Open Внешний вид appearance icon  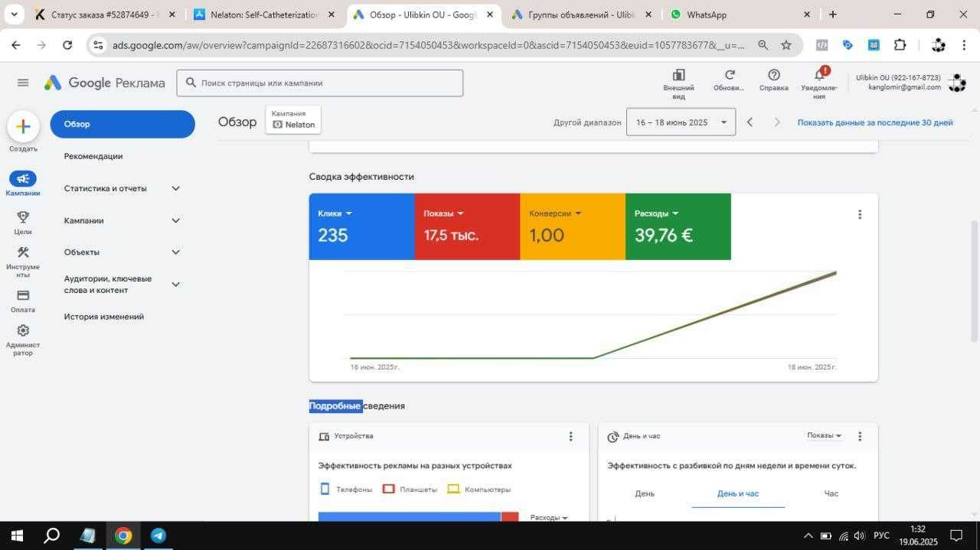coord(678,75)
